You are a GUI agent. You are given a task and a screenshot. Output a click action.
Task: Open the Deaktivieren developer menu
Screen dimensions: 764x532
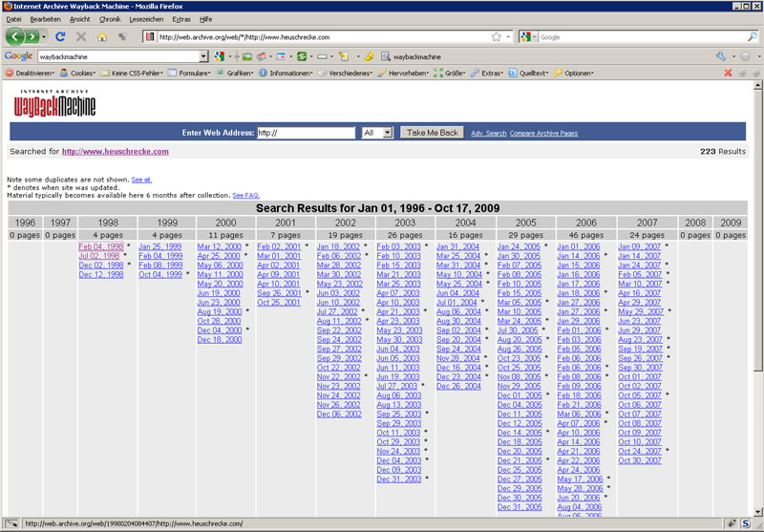pyautogui.click(x=30, y=74)
